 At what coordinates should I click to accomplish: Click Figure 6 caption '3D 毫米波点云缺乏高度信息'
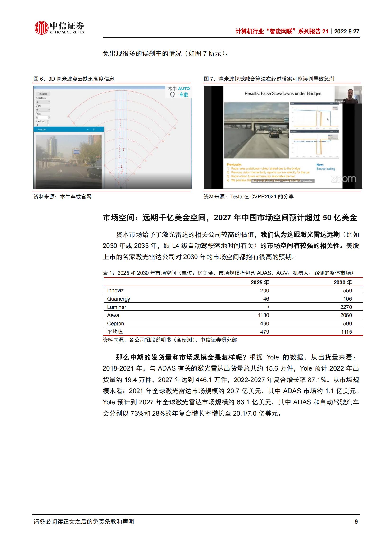coord(81,79)
